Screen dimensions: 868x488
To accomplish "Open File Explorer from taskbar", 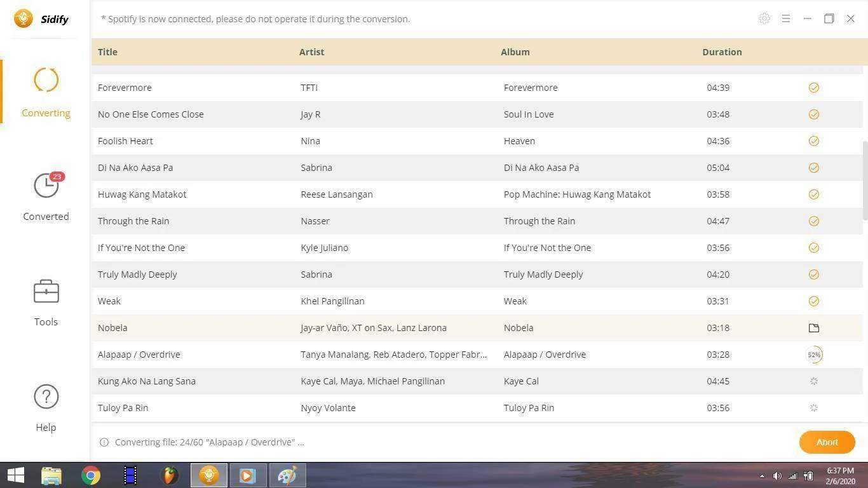I will 51,475.
